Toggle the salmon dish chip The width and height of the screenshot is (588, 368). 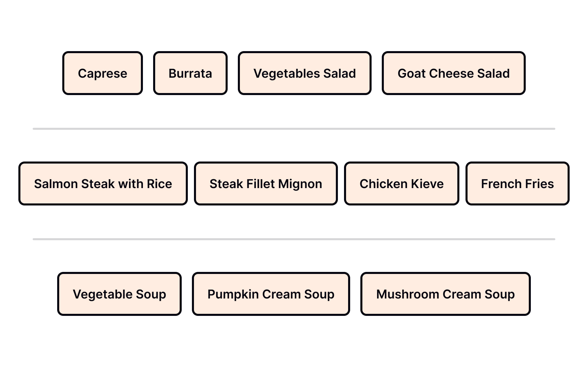click(103, 184)
